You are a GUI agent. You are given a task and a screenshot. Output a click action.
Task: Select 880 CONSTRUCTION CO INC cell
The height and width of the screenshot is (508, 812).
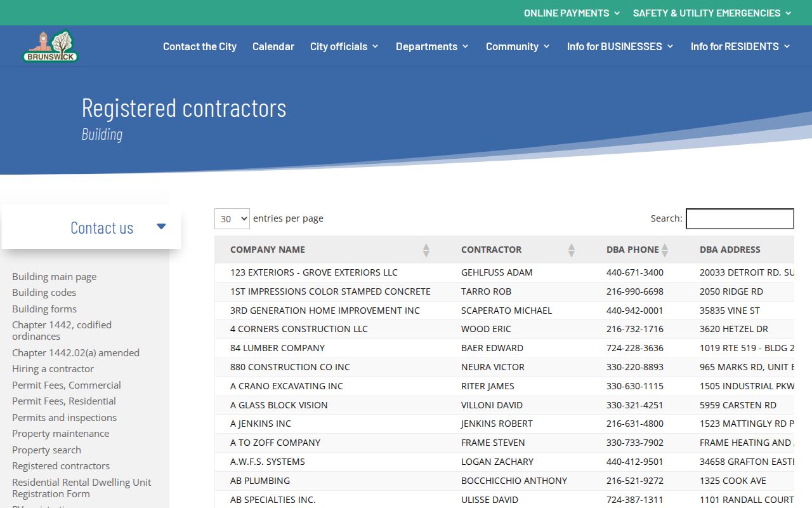click(x=290, y=367)
